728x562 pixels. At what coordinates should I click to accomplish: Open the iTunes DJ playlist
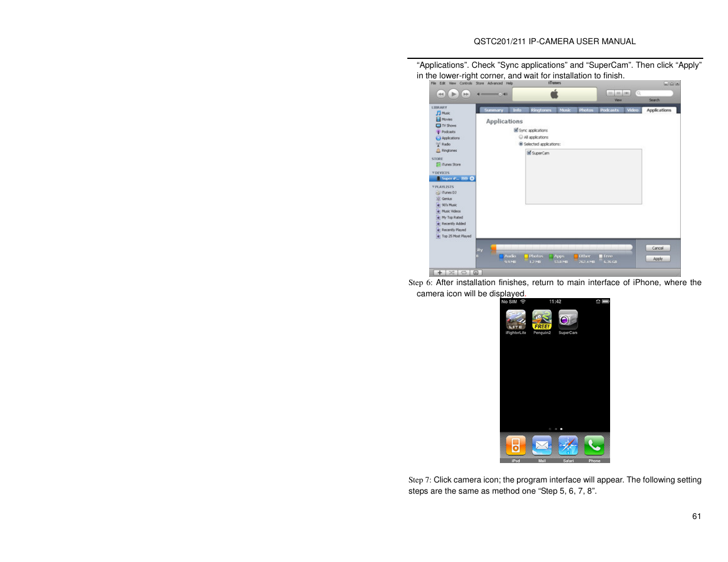point(446,193)
